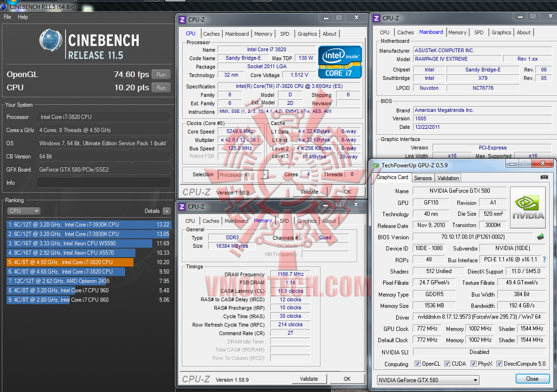Select the i7-3820 4.68 GHz ranking row
Viewport: 557px width, 392px height.
(89, 272)
